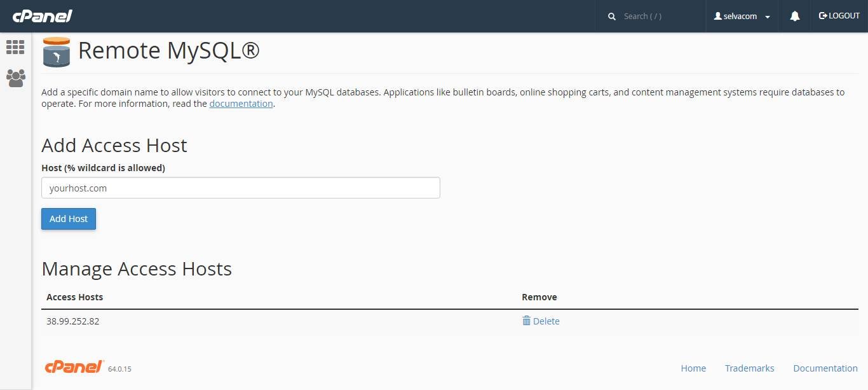This screenshot has width=868, height=390.
Task: Click the Remote MySQL page title
Action: pos(169,51)
